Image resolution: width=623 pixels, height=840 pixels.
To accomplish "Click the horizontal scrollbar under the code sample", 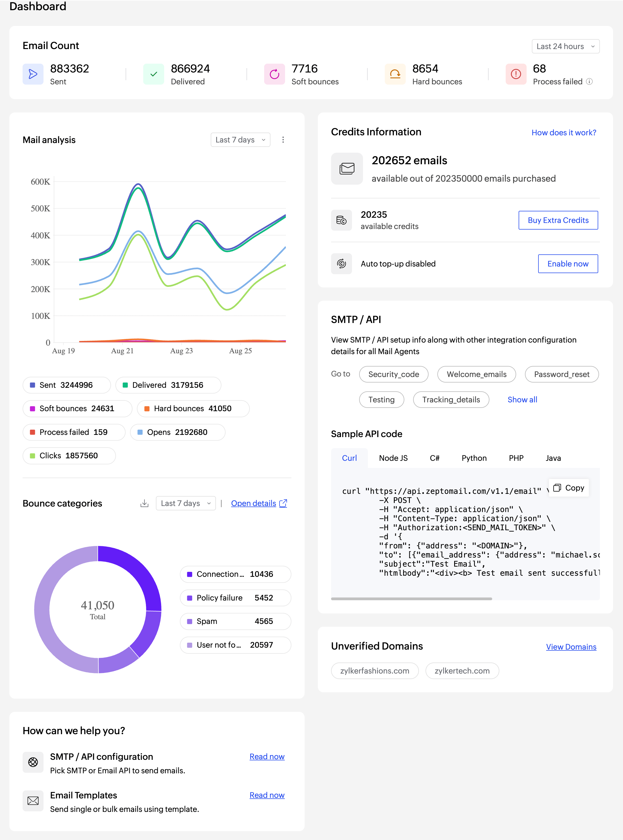I will point(411,599).
